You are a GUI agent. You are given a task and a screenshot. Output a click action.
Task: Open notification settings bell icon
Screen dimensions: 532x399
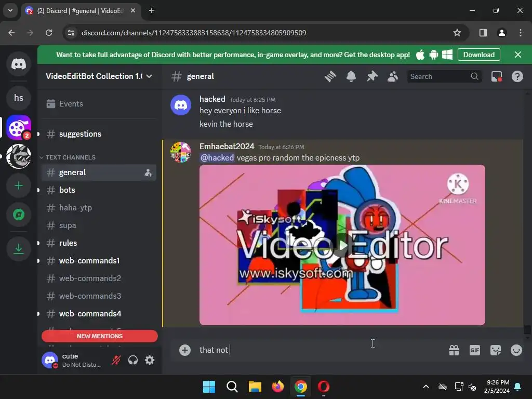351,77
